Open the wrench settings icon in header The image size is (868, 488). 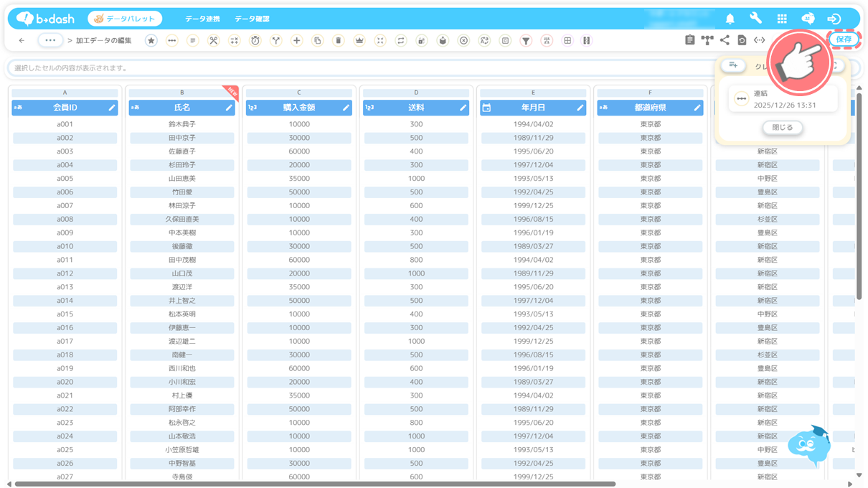tap(755, 19)
